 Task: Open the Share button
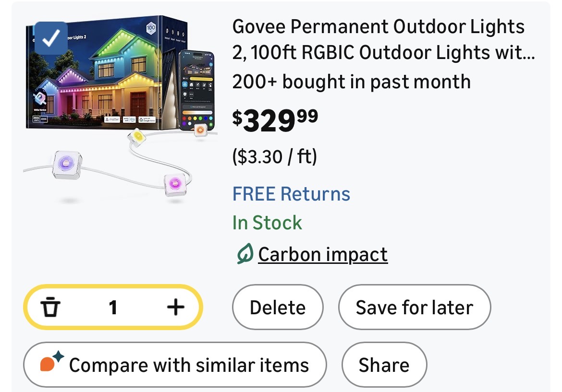[x=384, y=365]
